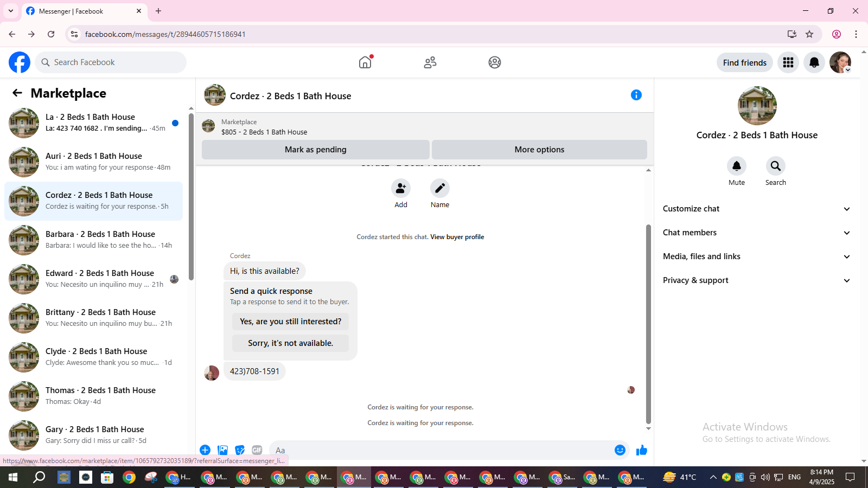This screenshot has width=868, height=488.
Task: Expand Customize chat section
Action: click(x=757, y=209)
